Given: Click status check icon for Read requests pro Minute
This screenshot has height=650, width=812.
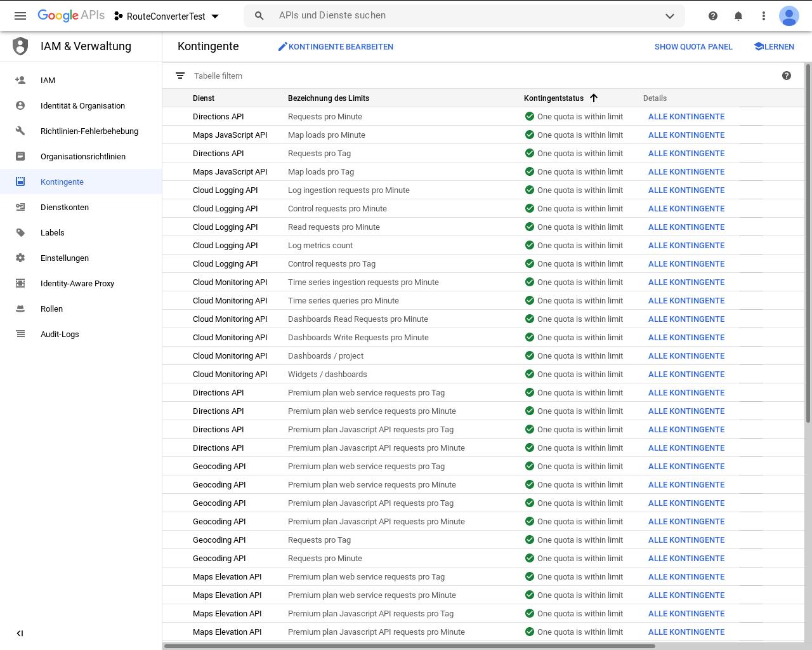Looking at the screenshot, I should (530, 227).
